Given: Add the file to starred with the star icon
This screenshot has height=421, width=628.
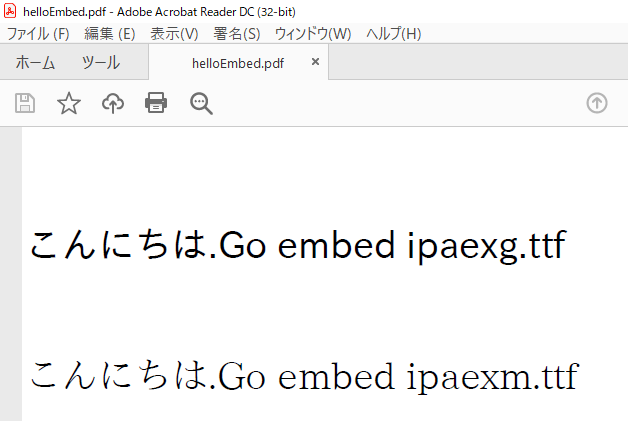Looking at the screenshot, I should (x=69, y=103).
